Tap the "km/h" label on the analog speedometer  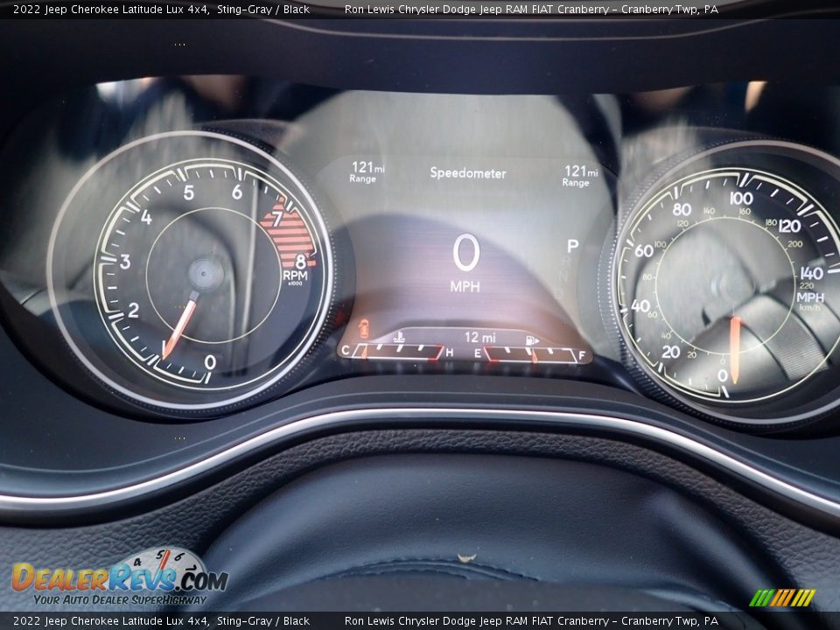coord(809,307)
